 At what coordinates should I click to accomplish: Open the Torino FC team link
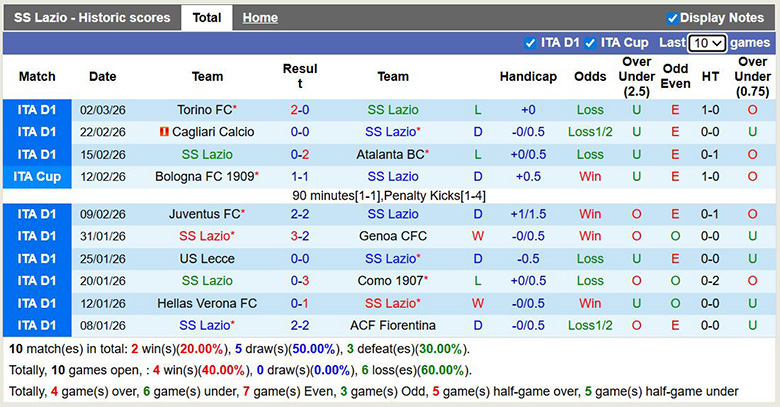pos(204,110)
